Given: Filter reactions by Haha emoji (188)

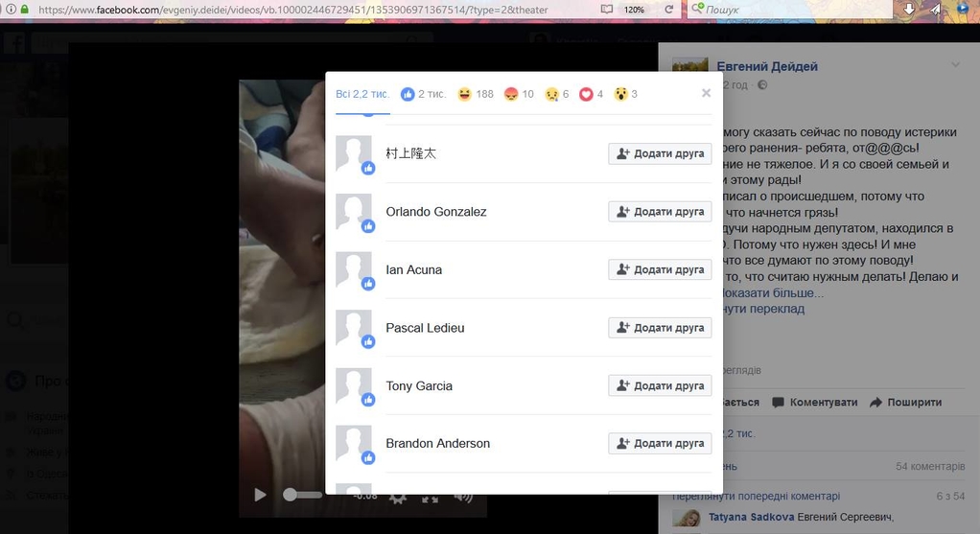Looking at the screenshot, I should coord(475,94).
